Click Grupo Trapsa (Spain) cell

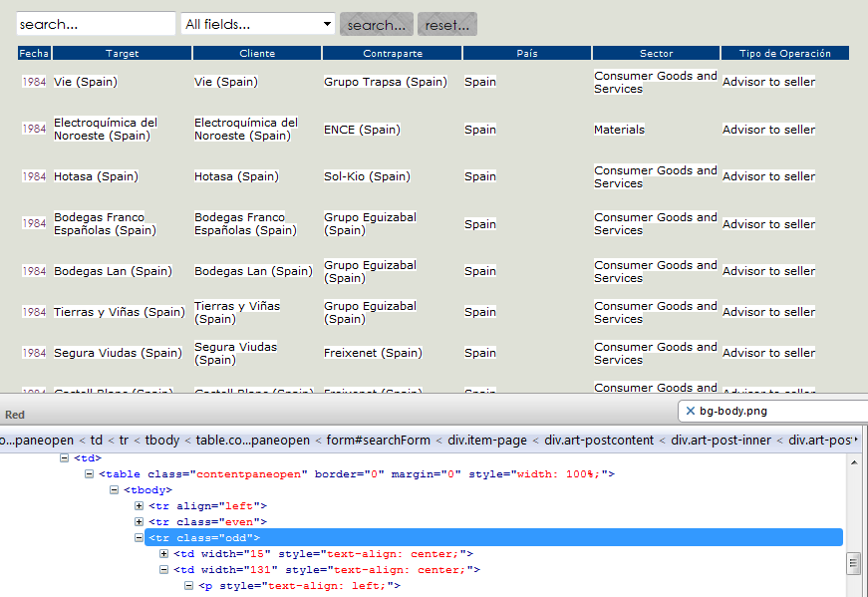click(x=386, y=82)
